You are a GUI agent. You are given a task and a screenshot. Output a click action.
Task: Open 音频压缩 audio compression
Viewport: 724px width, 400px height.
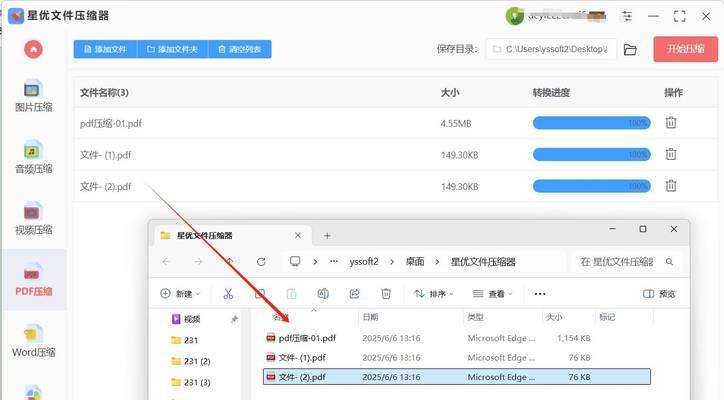(x=33, y=158)
